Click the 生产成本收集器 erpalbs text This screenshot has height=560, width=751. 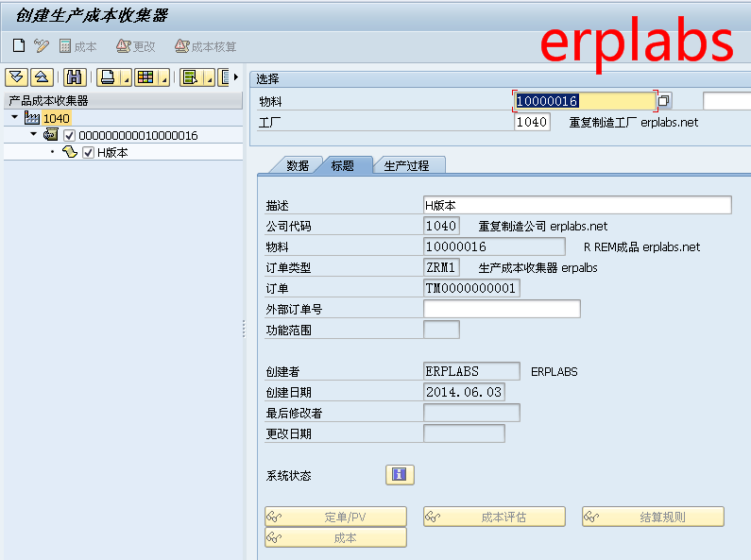pyautogui.click(x=538, y=267)
